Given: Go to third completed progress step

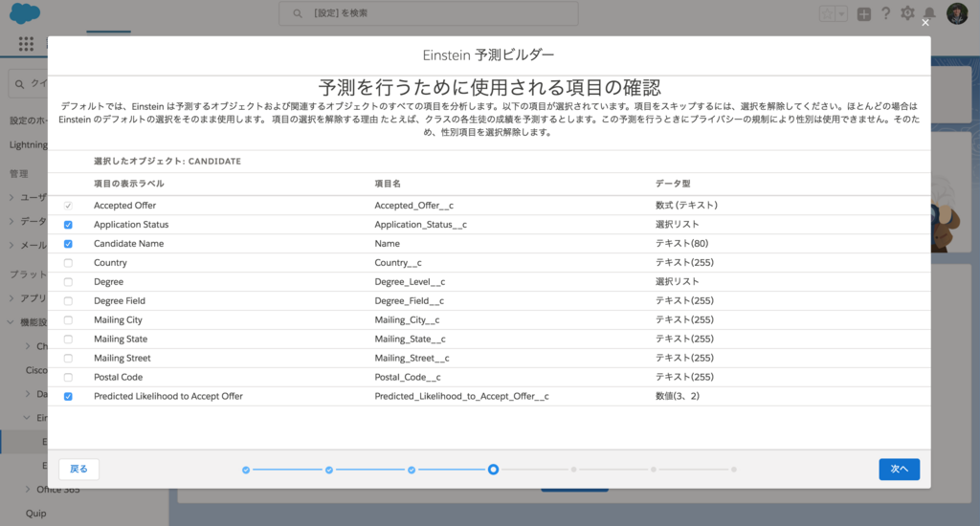Looking at the screenshot, I should [x=412, y=470].
